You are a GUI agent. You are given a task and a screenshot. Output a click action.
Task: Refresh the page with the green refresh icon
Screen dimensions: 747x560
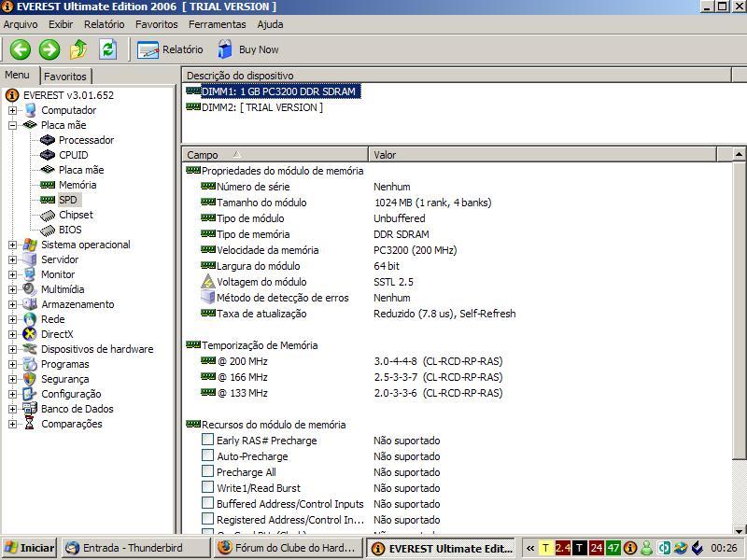(x=107, y=49)
